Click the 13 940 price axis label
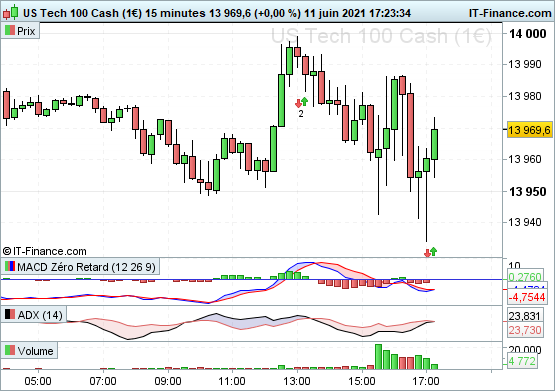The image size is (555, 391). point(525,222)
